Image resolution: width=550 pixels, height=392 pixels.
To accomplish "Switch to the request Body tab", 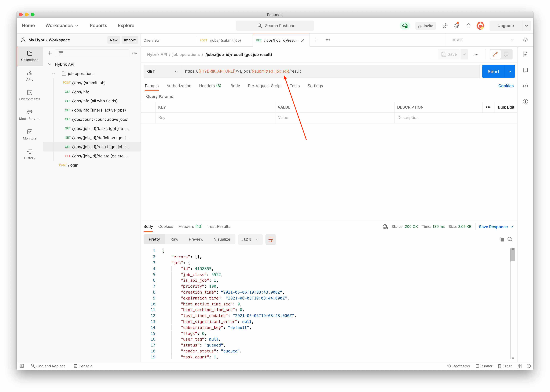I will click(235, 86).
